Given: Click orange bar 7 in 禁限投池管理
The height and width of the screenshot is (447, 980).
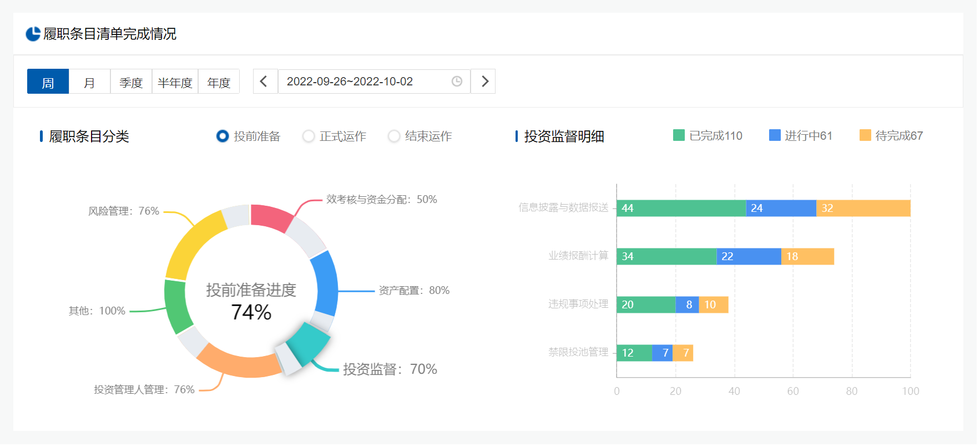Looking at the screenshot, I should [x=683, y=353].
